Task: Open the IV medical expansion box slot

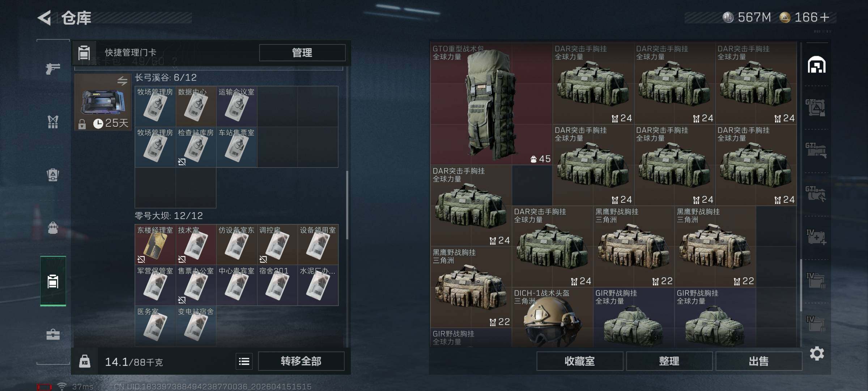Action: (x=816, y=237)
